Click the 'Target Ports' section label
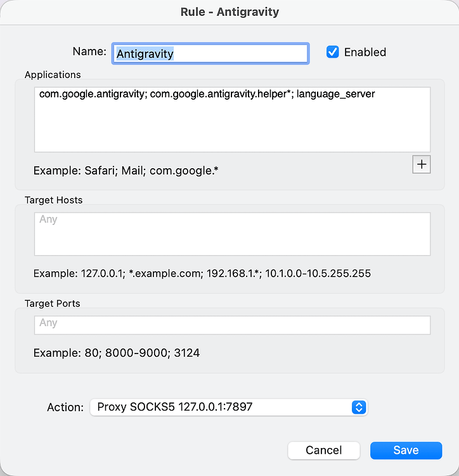 [53, 303]
